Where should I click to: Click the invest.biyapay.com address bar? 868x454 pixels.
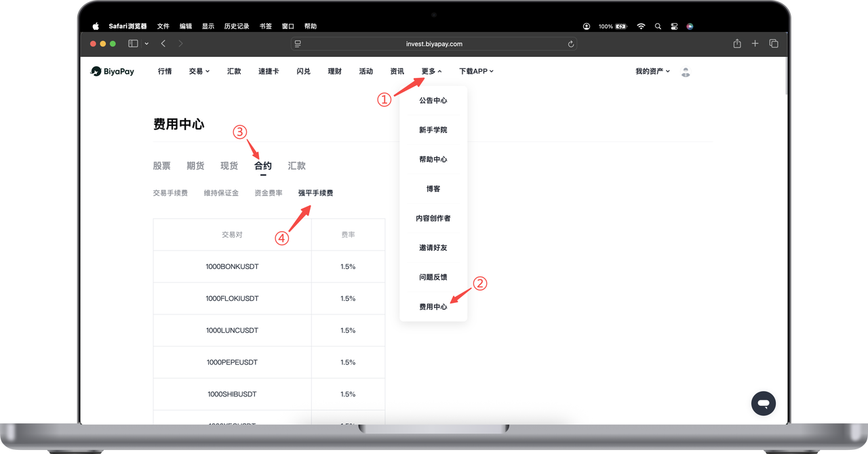[434, 44]
